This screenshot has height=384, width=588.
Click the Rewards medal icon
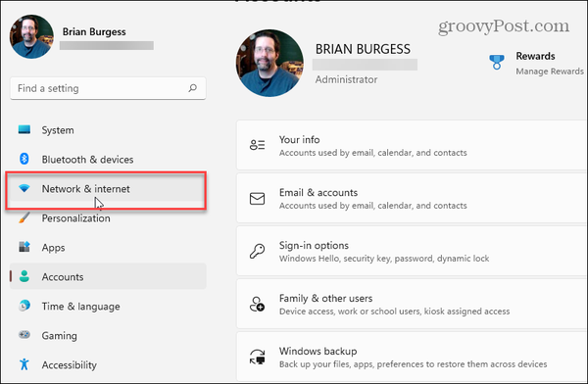[497, 63]
